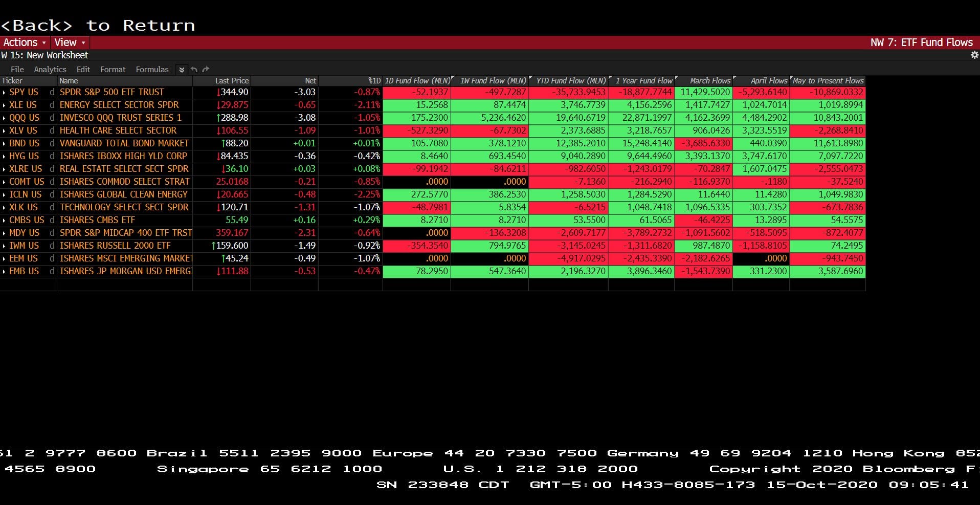Click the ISHARES RUSSELL 2000 ETF name

tap(115, 246)
